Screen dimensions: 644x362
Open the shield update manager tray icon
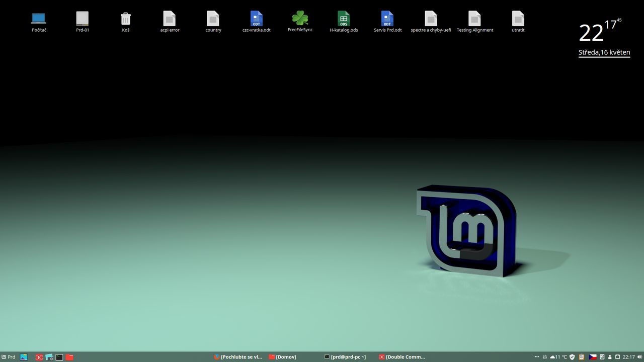572,357
